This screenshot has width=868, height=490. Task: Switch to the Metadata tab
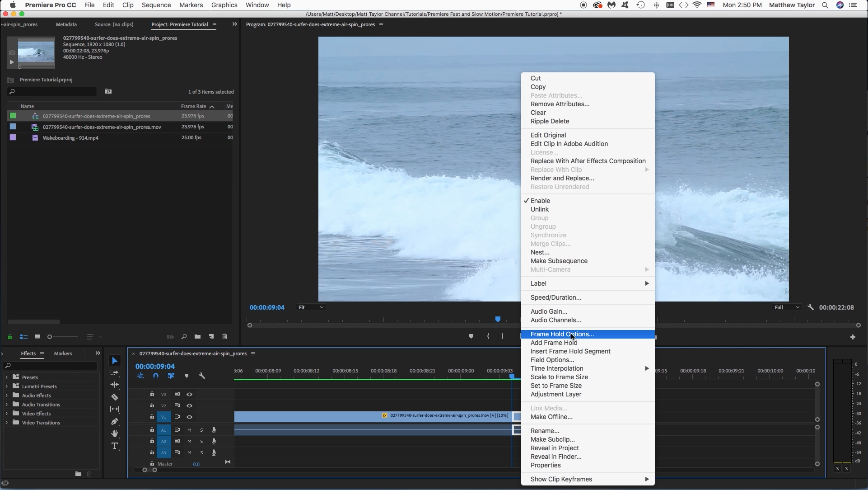tap(66, 24)
